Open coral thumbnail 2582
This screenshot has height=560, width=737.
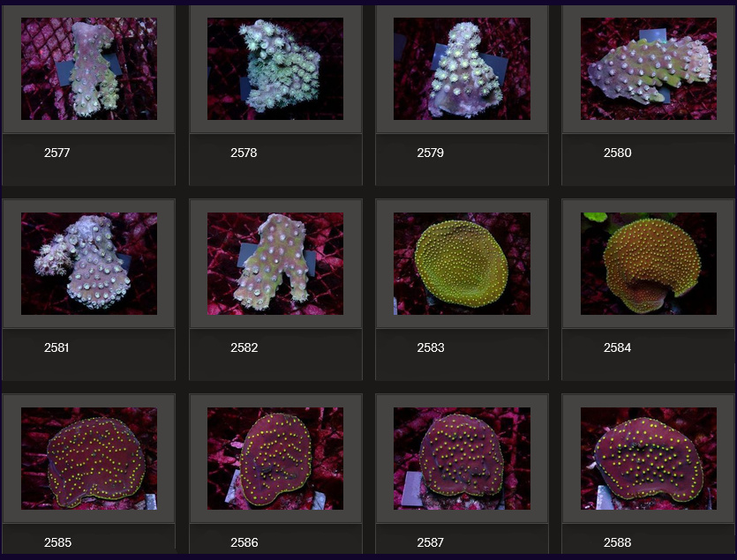(x=275, y=264)
